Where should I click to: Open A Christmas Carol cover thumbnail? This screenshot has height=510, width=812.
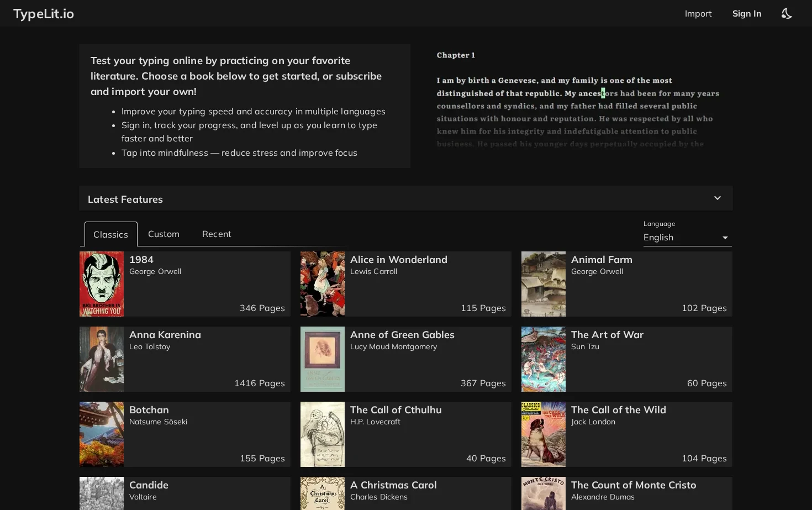[x=323, y=493]
